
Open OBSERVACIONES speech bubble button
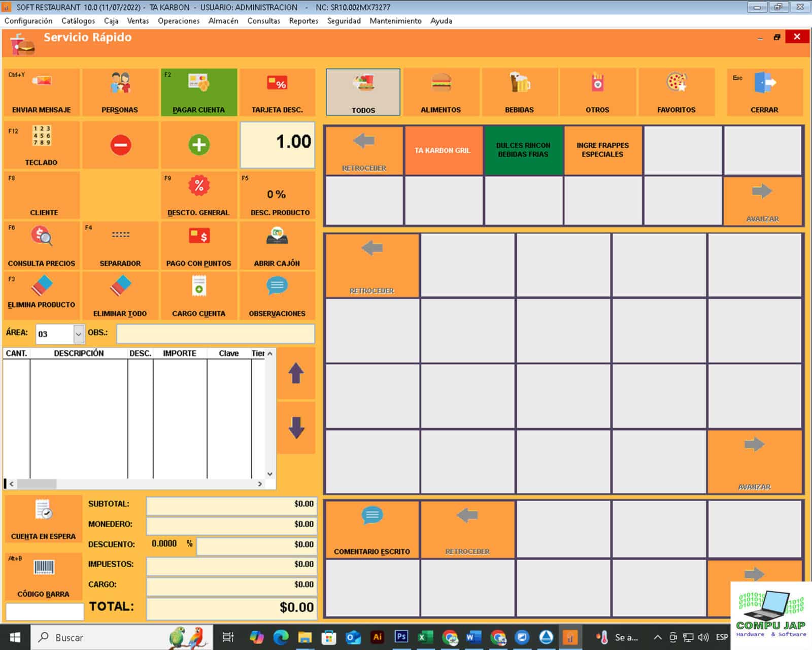click(277, 296)
